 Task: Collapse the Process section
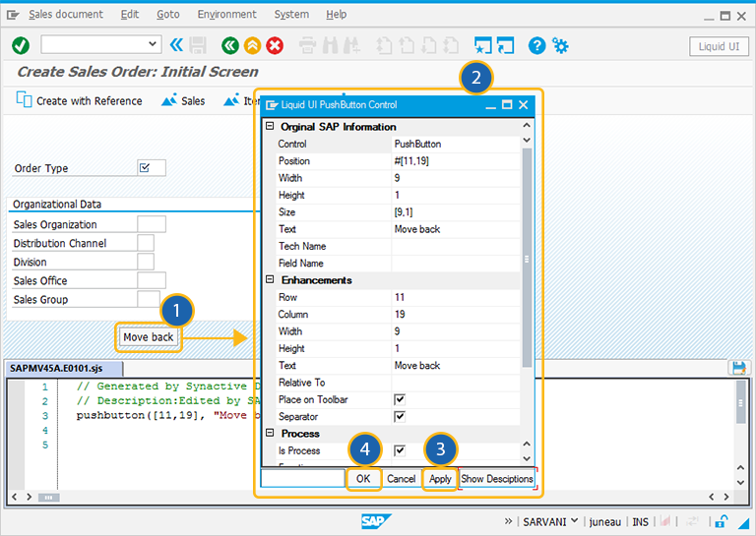[x=270, y=433]
